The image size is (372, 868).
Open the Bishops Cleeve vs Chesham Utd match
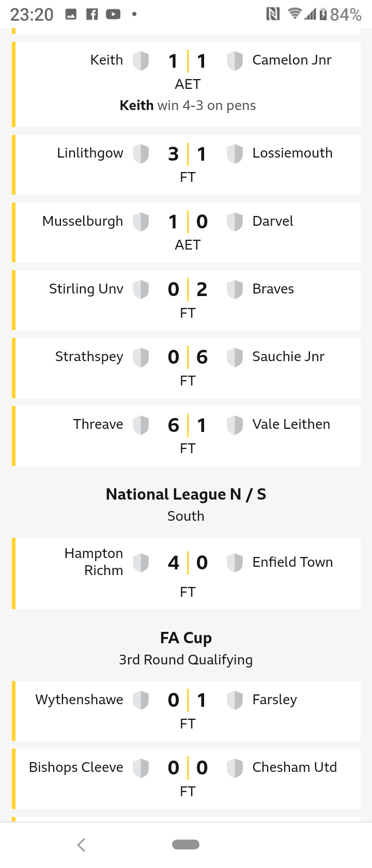186,779
